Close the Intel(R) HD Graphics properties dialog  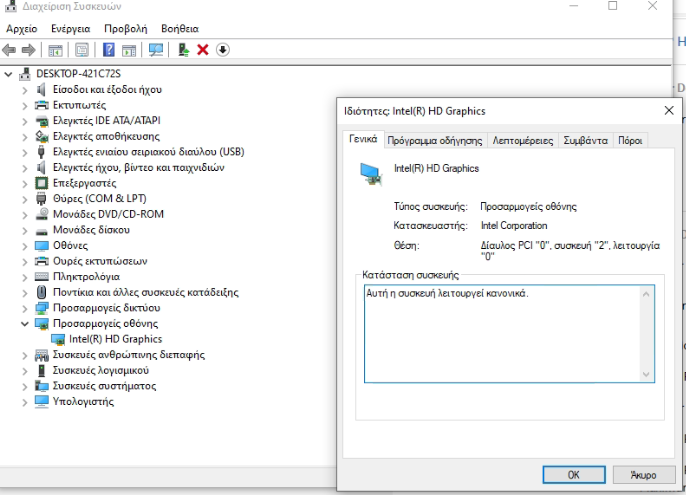pos(669,111)
